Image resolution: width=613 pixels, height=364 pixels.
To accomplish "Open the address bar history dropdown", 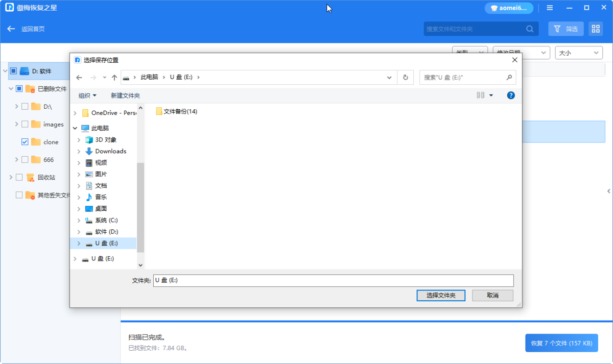I will (389, 78).
